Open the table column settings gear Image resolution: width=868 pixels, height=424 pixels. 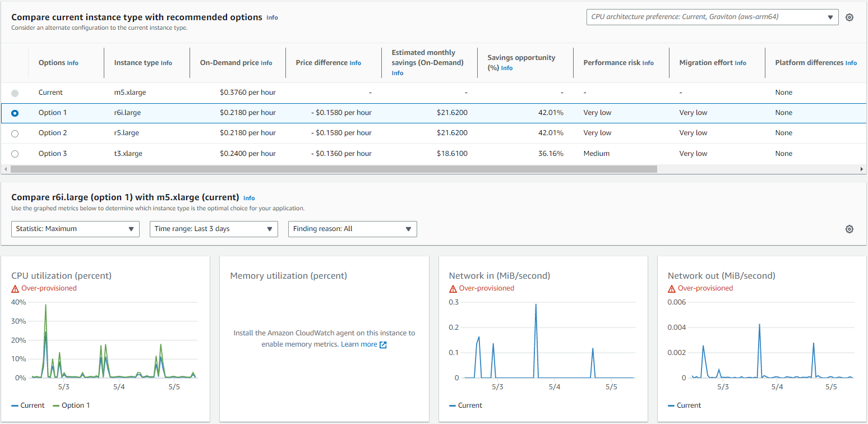pos(849,17)
